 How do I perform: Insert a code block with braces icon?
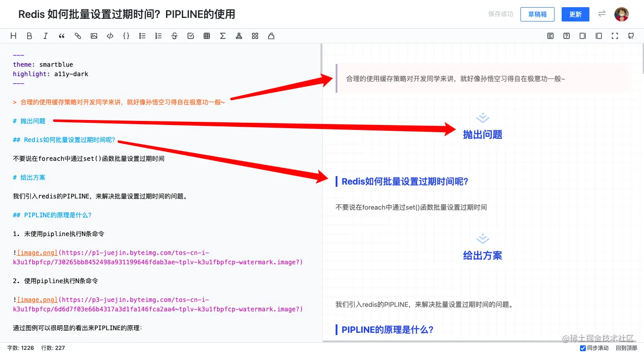tap(126, 36)
